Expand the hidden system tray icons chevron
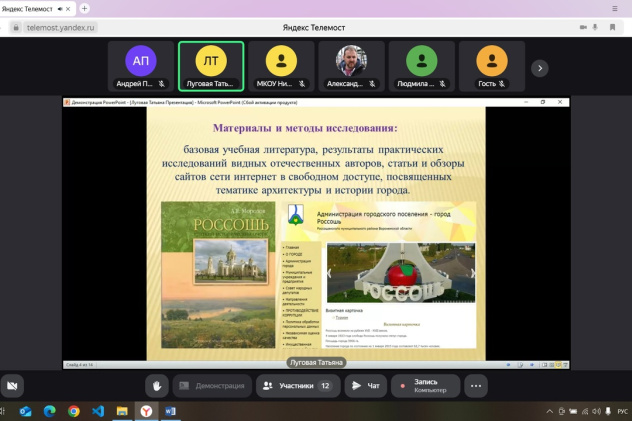 tap(549, 411)
